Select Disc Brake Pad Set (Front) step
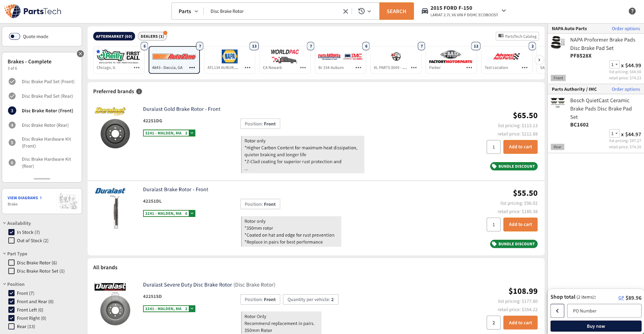 click(x=48, y=82)
